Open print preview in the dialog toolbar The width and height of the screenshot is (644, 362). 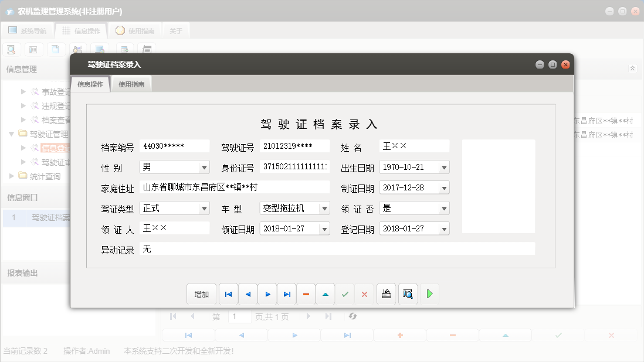click(x=407, y=293)
